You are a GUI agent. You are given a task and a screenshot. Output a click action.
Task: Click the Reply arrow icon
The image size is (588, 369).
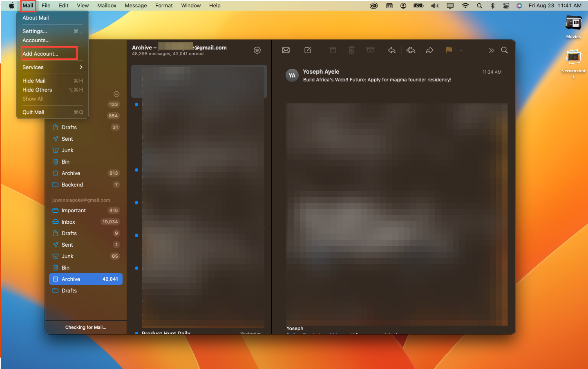391,50
